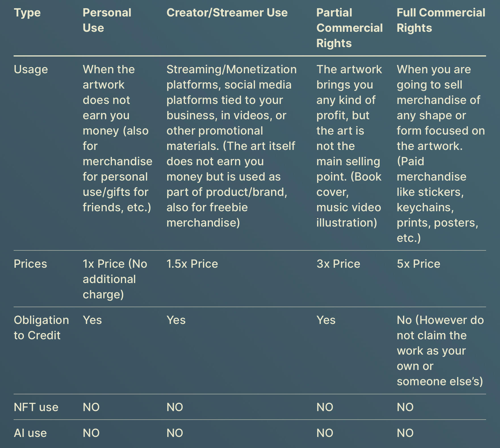Image resolution: width=500 pixels, height=448 pixels.
Task: Select the "NFT use" row label
Action: [x=36, y=407]
